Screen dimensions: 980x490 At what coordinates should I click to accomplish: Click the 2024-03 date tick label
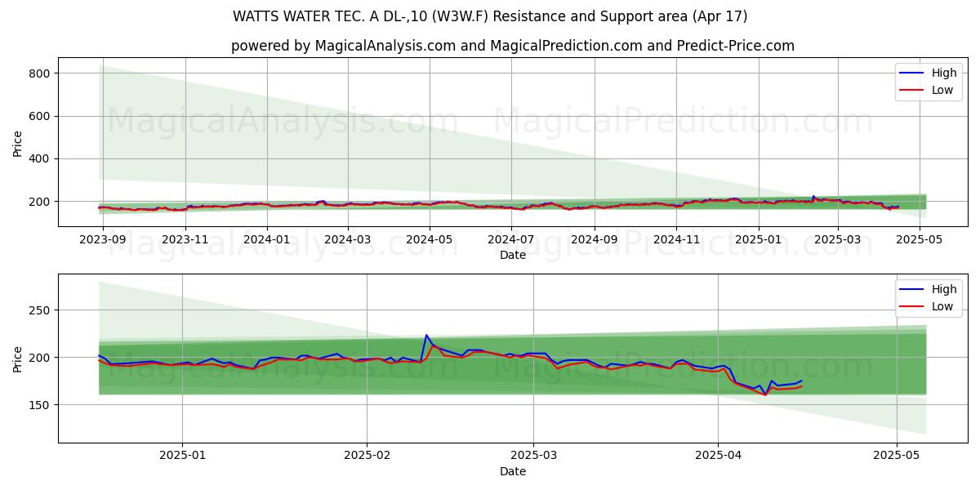tap(347, 239)
